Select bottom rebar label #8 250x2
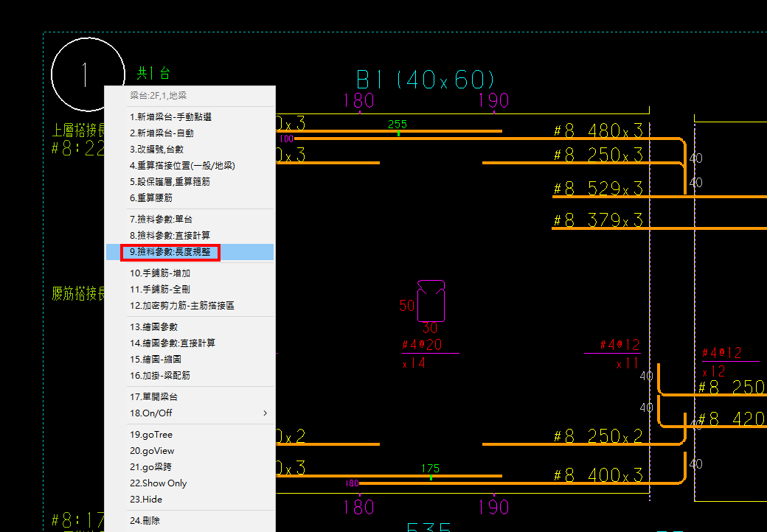The height and width of the screenshot is (532, 767). (x=598, y=435)
